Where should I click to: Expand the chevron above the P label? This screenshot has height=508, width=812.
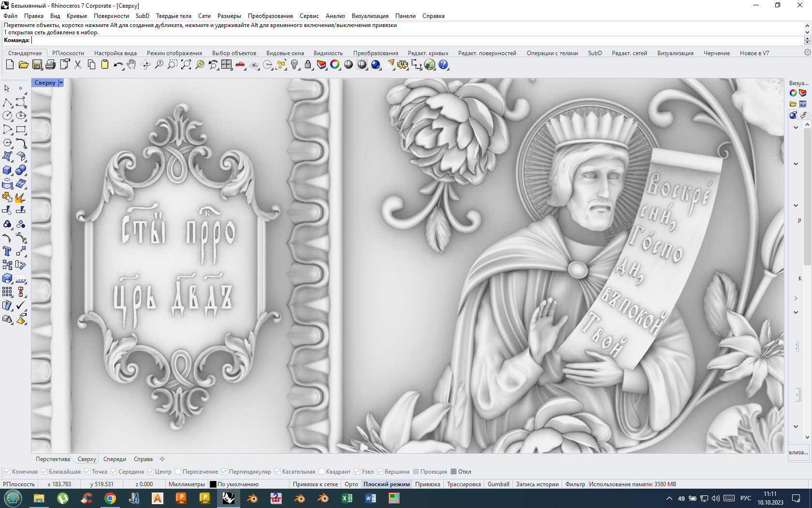[796, 206]
